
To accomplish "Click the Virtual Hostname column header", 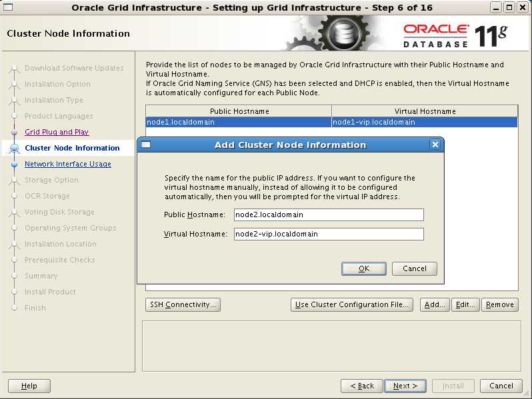I will coord(425,111).
